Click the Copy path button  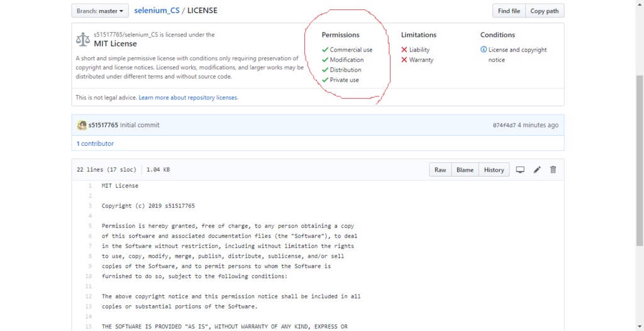click(x=545, y=11)
